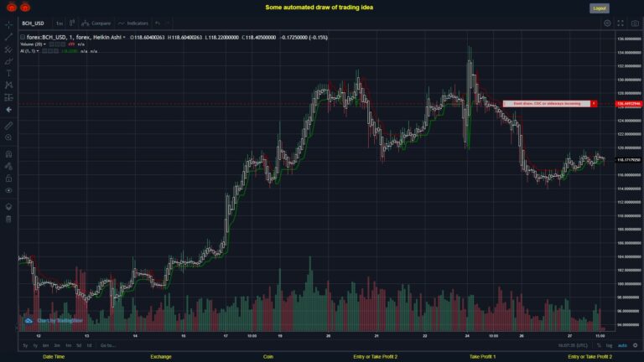The height and width of the screenshot is (362, 644).
Task: Toggle lock all drawing tools
Action: [8, 178]
